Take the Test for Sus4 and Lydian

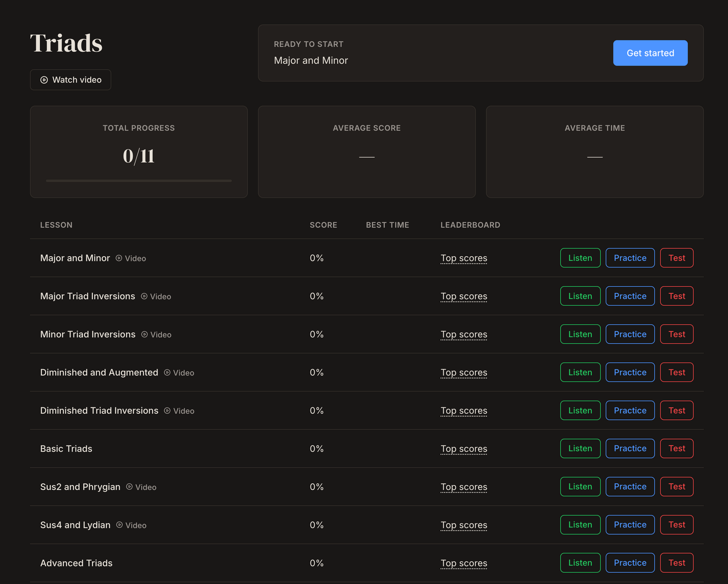(x=677, y=525)
